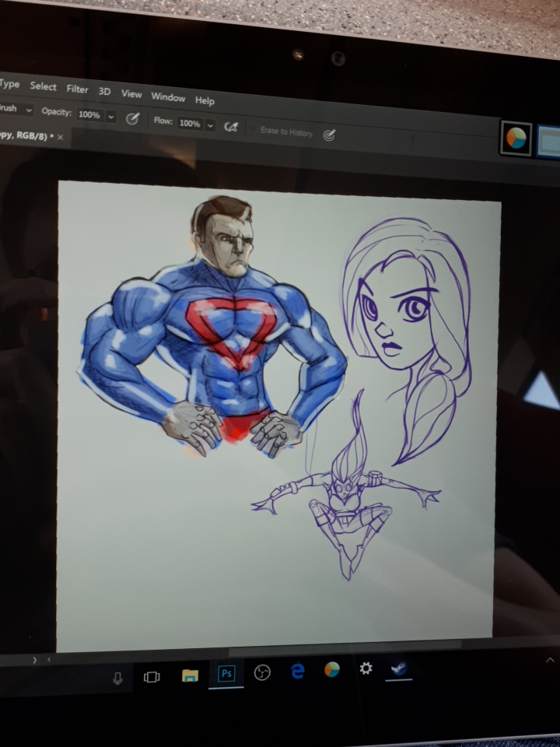Viewport: 560px width, 747px height.
Task: Open Task View in taskbar
Action: click(x=152, y=677)
